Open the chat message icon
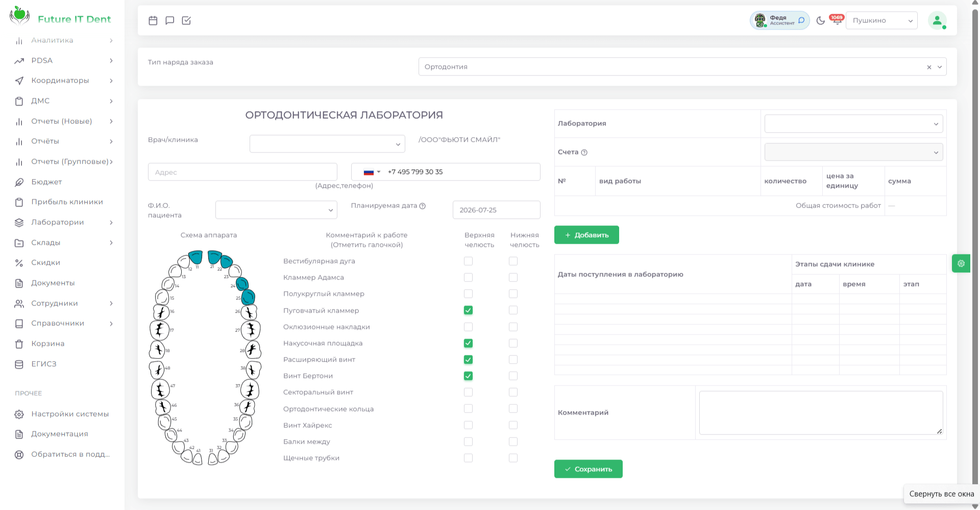 (x=170, y=20)
